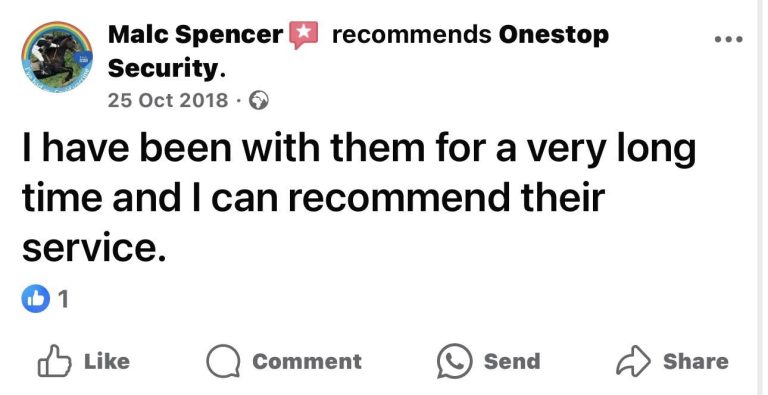Click the WhatsApp Send icon

tap(455, 361)
